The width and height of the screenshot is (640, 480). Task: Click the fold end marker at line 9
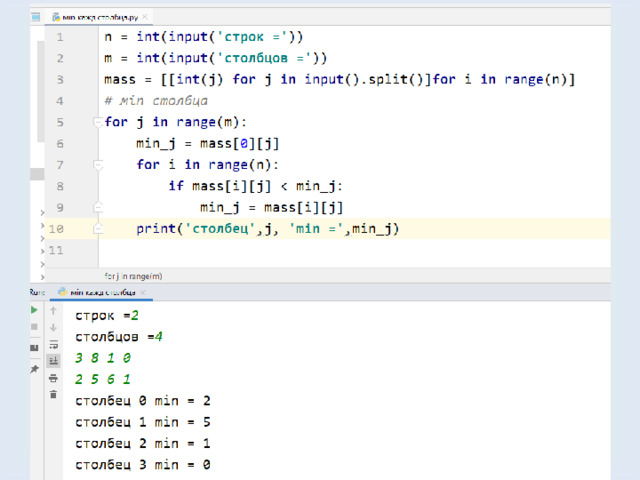[98, 207]
